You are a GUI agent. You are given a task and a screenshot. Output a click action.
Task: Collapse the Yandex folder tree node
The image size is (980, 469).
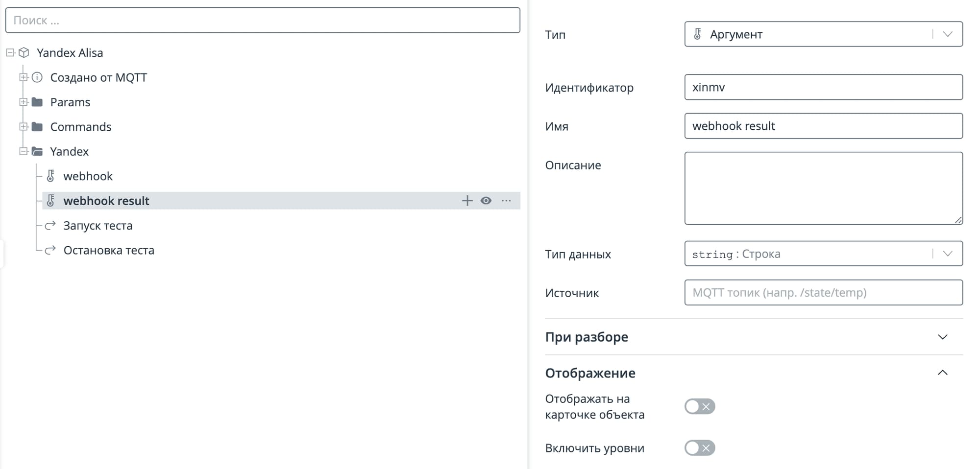tap(23, 151)
